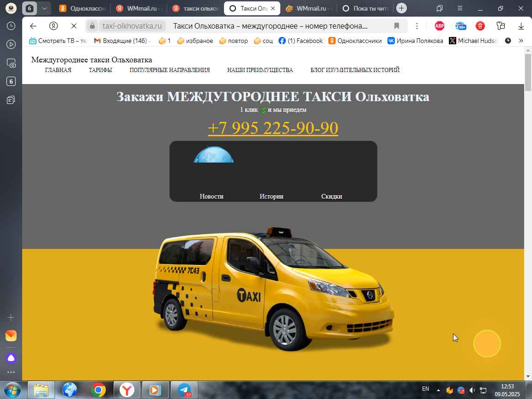Open the notes/collections icon in sidebar
The width and height of the screenshot is (532, 399).
pyautogui.click(x=11, y=100)
